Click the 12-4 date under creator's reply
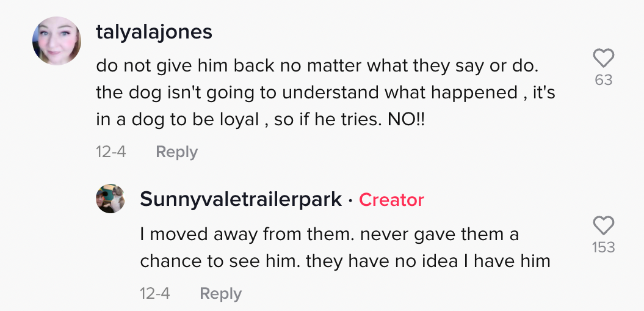 tap(155, 293)
